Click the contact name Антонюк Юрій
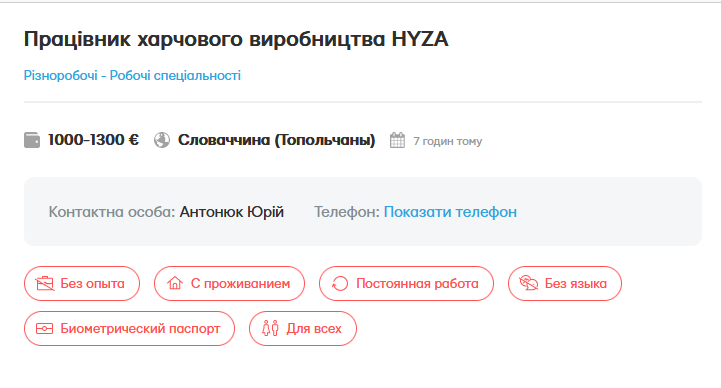The height and width of the screenshot is (388, 721). (x=232, y=212)
